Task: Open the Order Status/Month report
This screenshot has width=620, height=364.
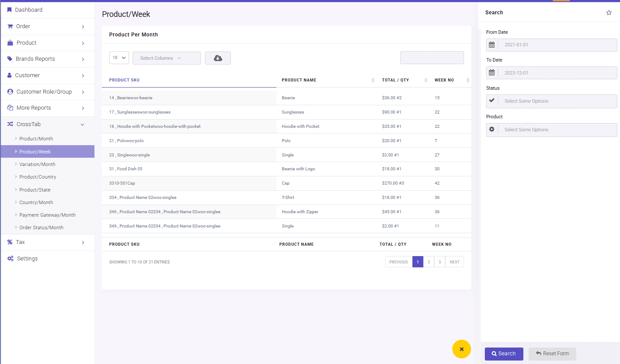Action: click(x=41, y=227)
